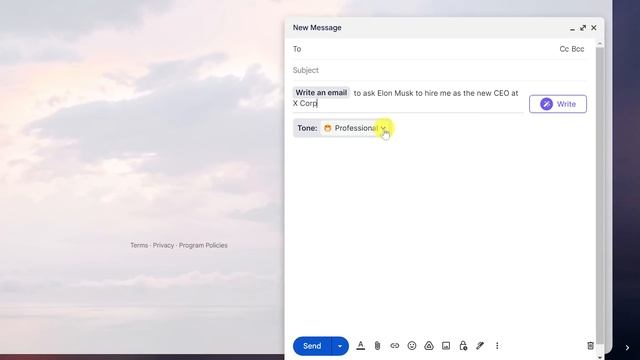This screenshot has width=640, height=360.
Task: Insert files using Google Drive
Action: click(429, 346)
